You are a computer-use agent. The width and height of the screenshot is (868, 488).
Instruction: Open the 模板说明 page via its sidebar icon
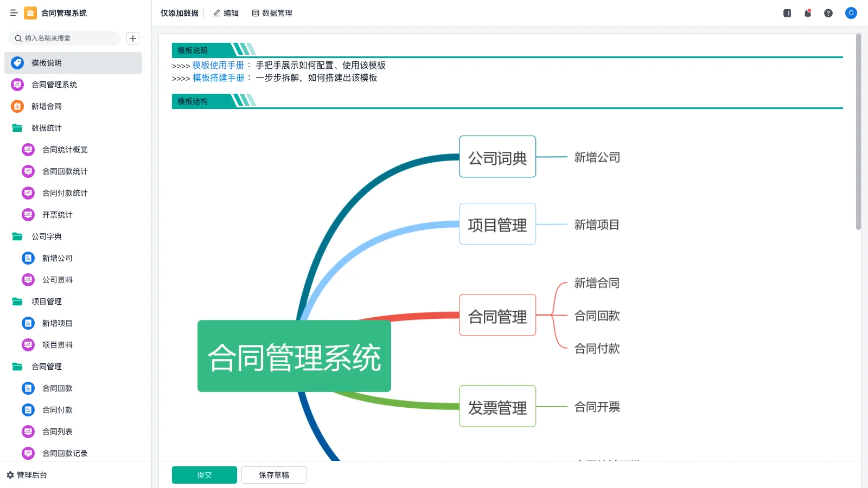pyautogui.click(x=17, y=62)
